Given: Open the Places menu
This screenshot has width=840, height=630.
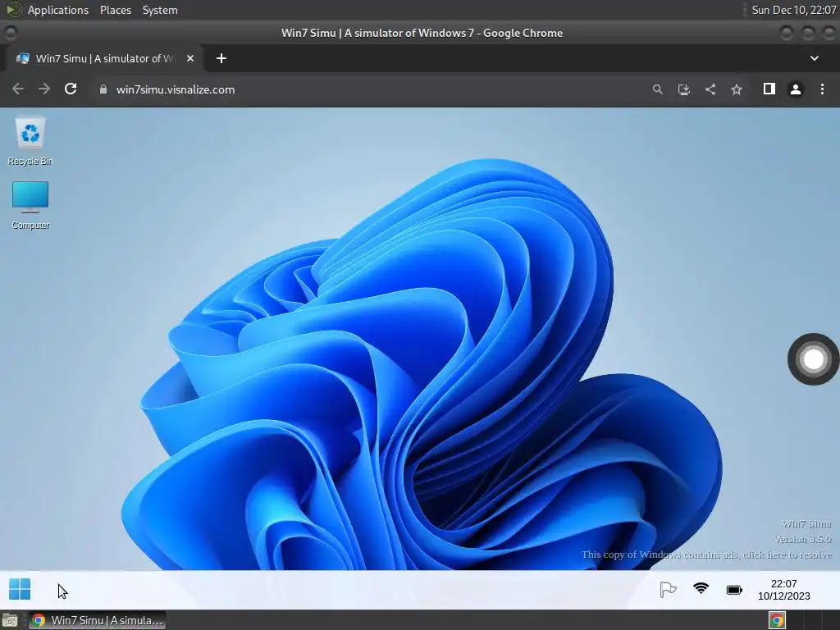Looking at the screenshot, I should pyautogui.click(x=116, y=10).
